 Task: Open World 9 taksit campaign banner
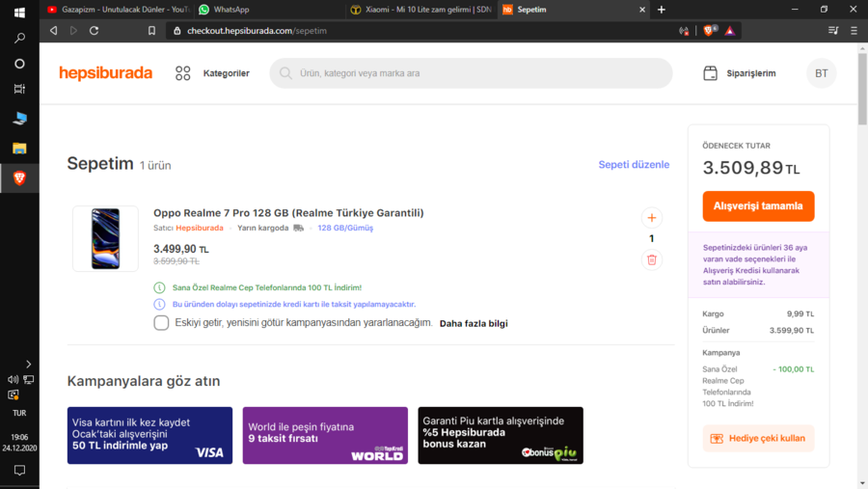(x=325, y=435)
